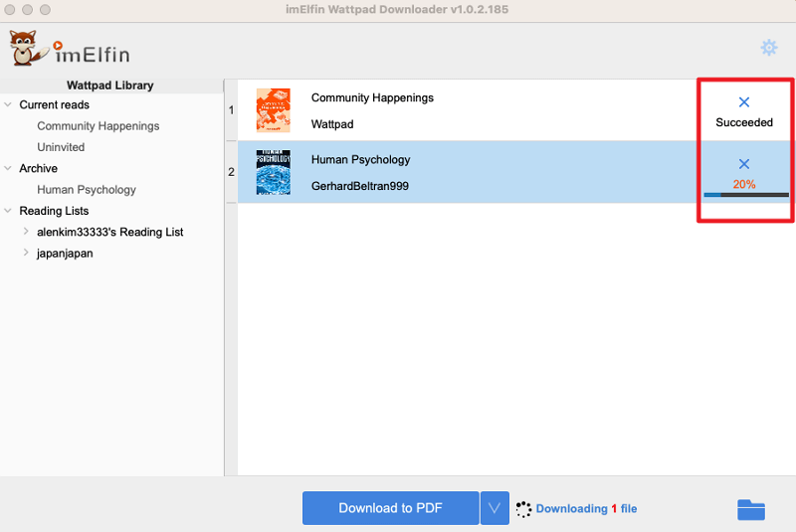
Task: Click the Human Psychology cover thumbnail
Action: pos(273,172)
